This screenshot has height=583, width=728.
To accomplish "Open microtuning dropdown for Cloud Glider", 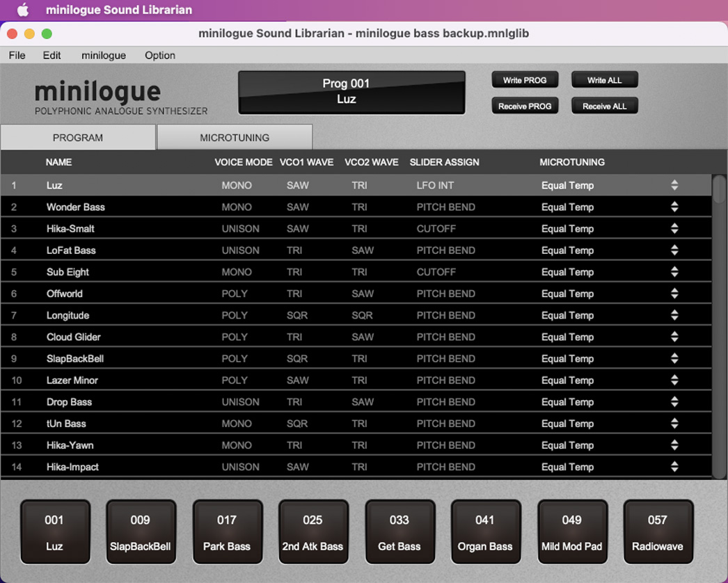I will click(674, 337).
